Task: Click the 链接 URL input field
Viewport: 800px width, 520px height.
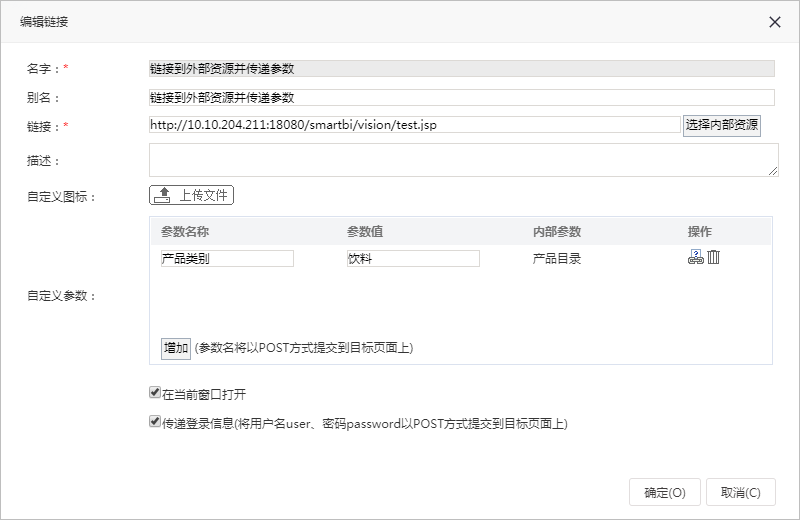Action: coord(415,125)
